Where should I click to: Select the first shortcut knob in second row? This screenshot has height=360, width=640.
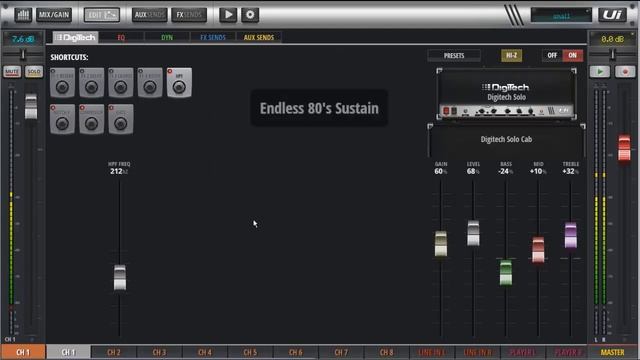[62, 119]
